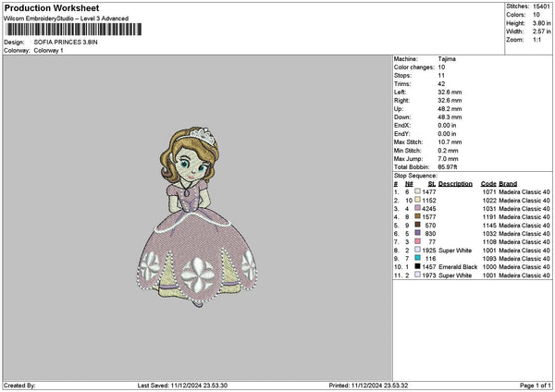This screenshot has height=392, width=555.
Task: Click the 'Code' column header
Action: coord(488,184)
